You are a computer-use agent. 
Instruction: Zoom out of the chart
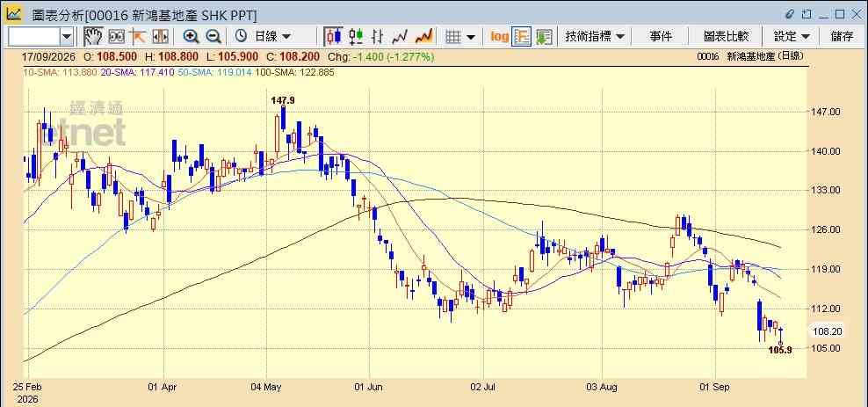213,37
